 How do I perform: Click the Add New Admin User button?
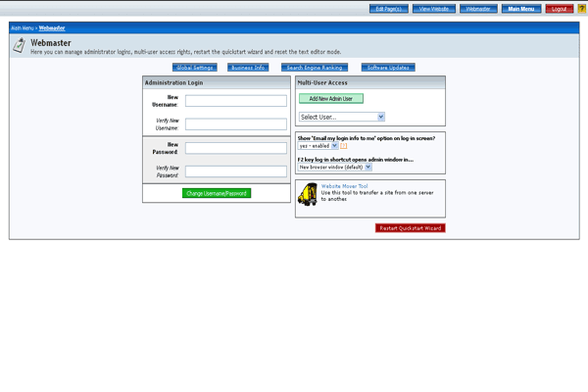pyautogui.click(x=331, y=99)
